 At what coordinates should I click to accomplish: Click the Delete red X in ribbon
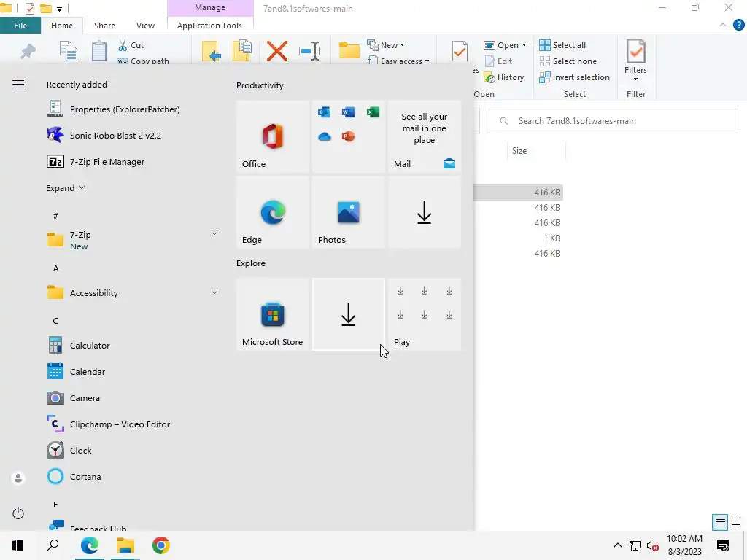click(x=276, y=51)
